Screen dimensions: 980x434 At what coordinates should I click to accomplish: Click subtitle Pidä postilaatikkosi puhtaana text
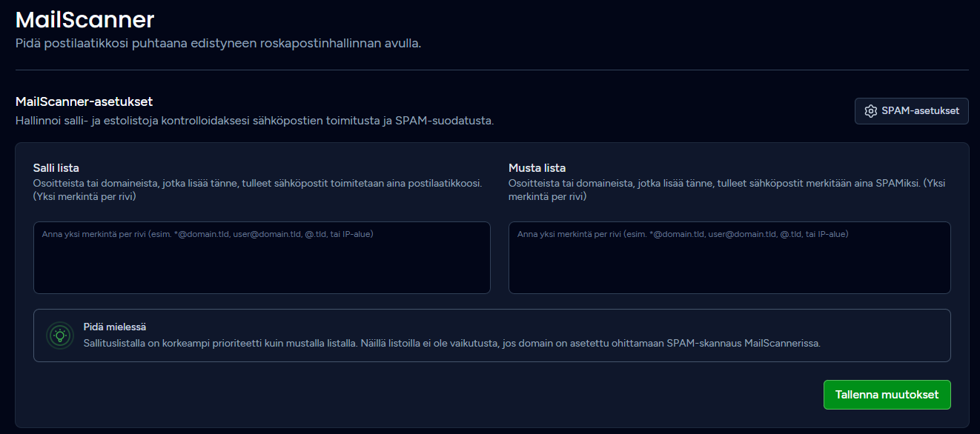tap(218, 44)
